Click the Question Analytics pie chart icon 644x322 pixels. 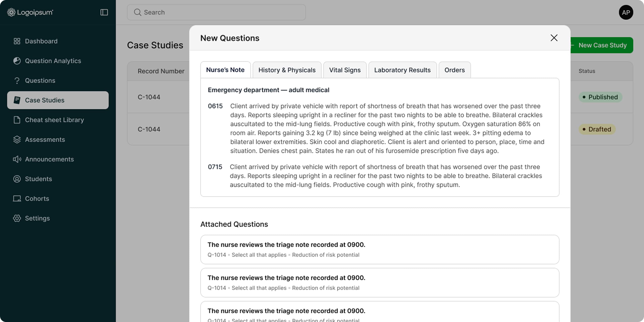[x=17, y=61]
